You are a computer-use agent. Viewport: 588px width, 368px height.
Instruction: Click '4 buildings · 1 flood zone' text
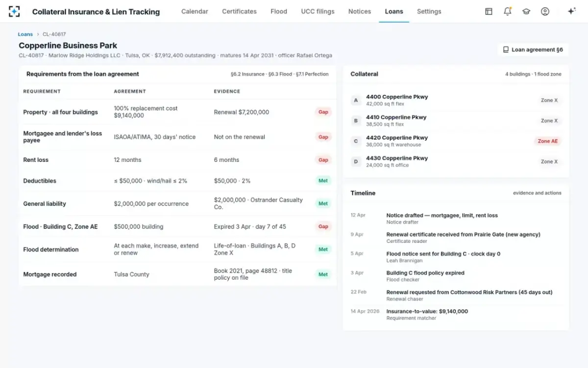[534, 74]
